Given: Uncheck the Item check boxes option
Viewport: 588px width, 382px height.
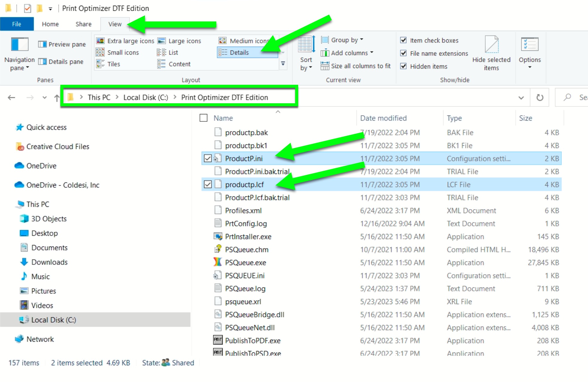Looking at the screenshot, I should click(403, 40).
